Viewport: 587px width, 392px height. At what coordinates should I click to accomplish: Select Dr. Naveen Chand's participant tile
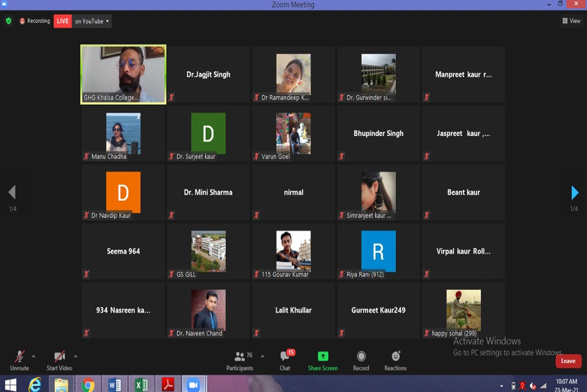208,310
